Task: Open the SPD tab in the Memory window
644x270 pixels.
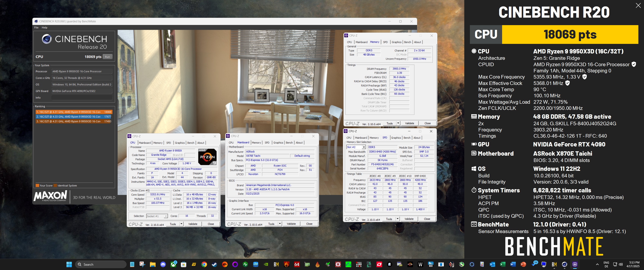Action: 385,42
